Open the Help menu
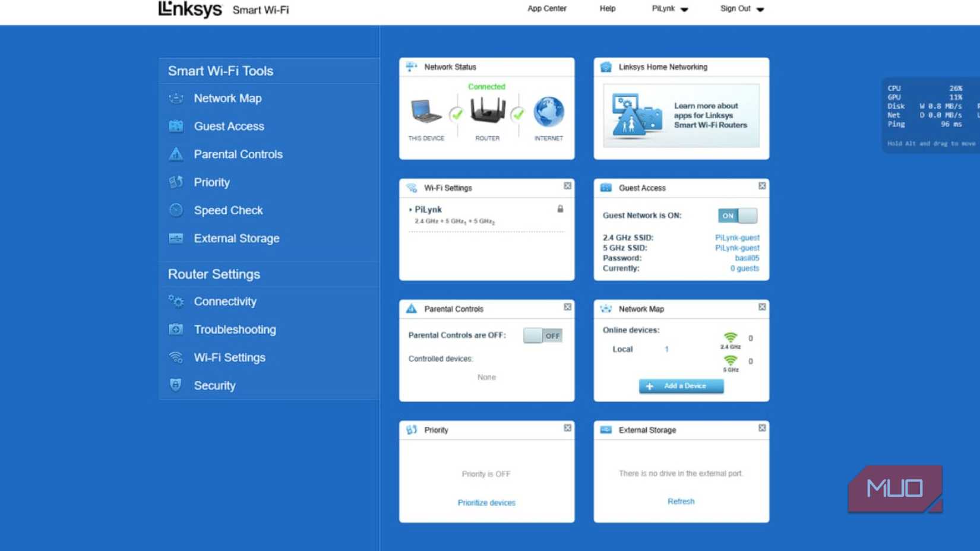The image size is (980, 551). tap(607, 8)
